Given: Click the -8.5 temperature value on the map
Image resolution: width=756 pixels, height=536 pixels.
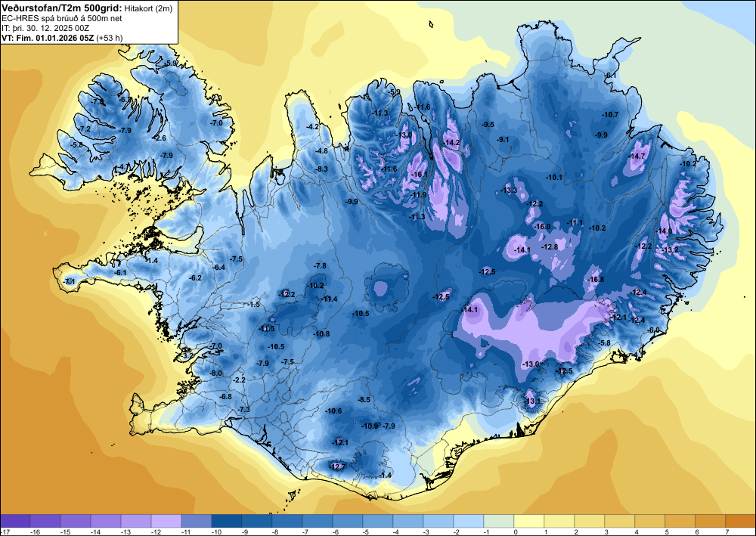Looking at the screenshot, I should click(x=364, y=400).
